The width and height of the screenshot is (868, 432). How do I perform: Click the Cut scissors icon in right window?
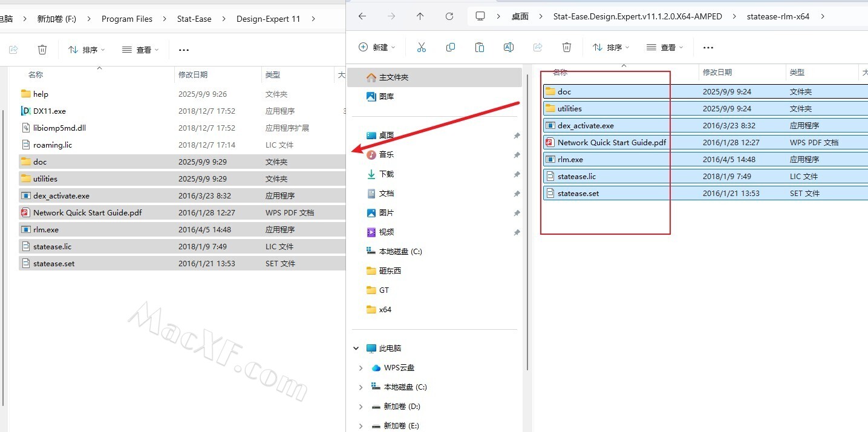pyautogui.click(x=422, y=47)
